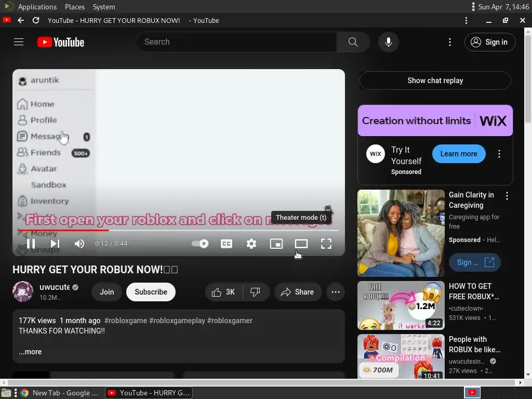
Task: Open more actions ellipsis below the video
Action: pos(336,292)
